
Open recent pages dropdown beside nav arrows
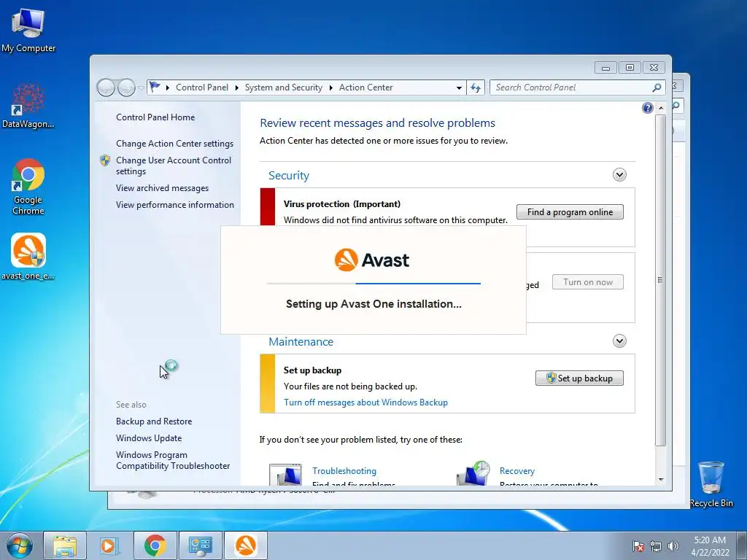141,88
